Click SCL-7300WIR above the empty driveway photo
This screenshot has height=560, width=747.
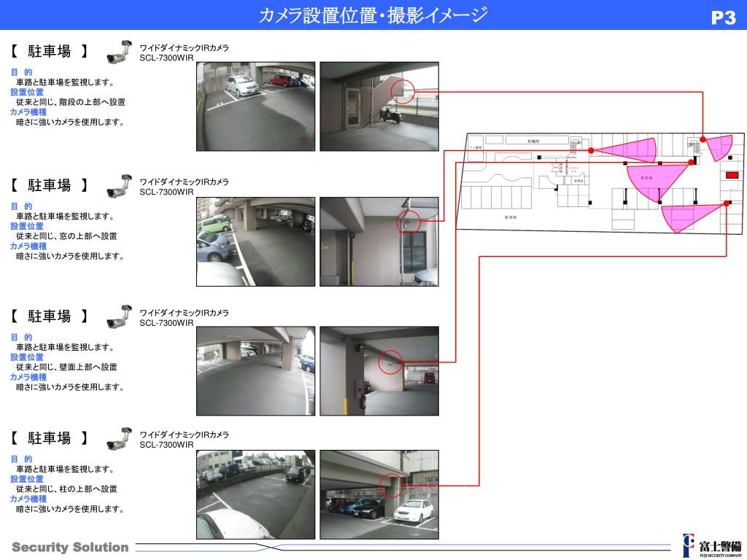(166, 323)
